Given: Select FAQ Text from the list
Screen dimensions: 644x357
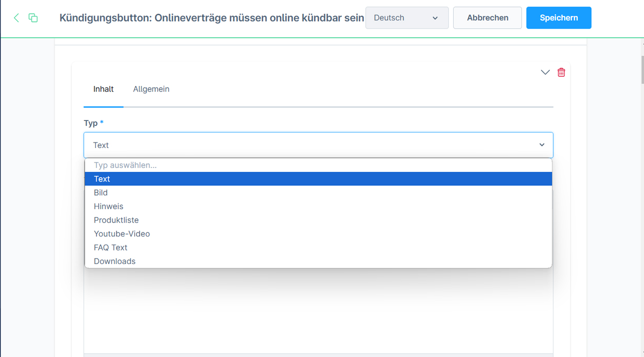Looking at the screenshot, I should point(111,247).
